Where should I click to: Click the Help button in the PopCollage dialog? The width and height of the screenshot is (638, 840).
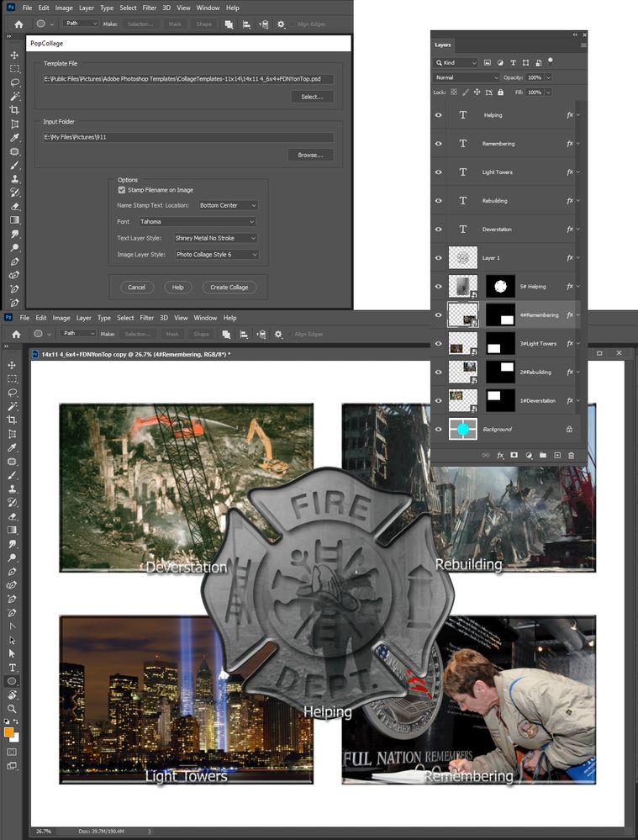tap(178, 287)
